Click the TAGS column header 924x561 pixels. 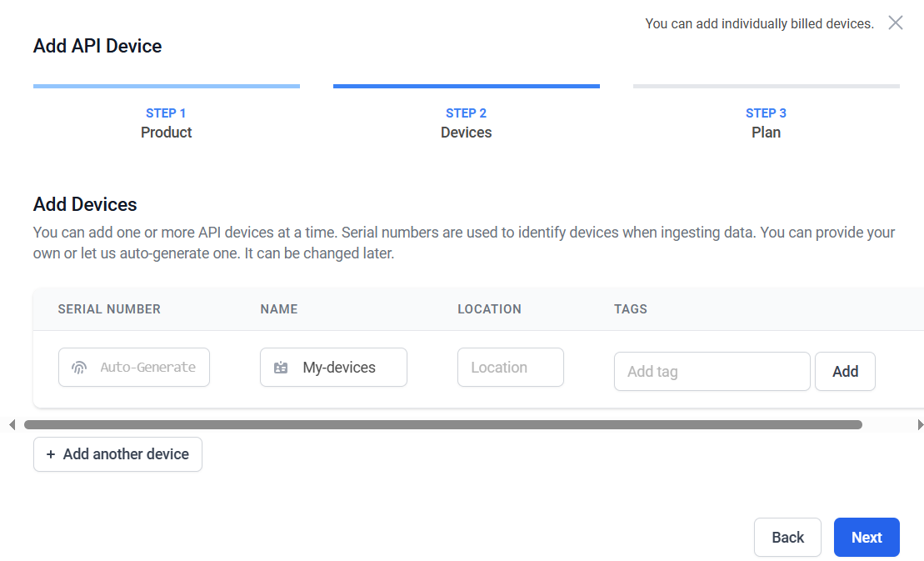pos(630,309)
